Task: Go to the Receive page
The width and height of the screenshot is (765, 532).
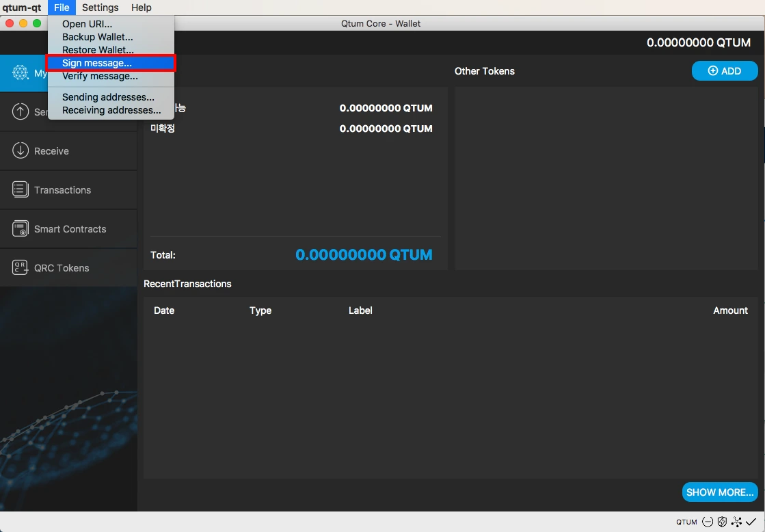Action: (x=68, y=151)
